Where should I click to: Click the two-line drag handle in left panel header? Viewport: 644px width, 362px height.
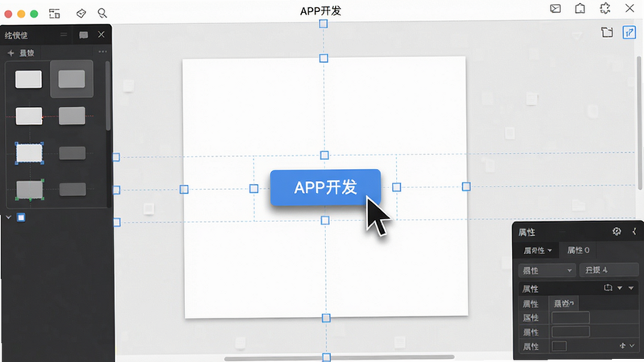tap(64, 35)
